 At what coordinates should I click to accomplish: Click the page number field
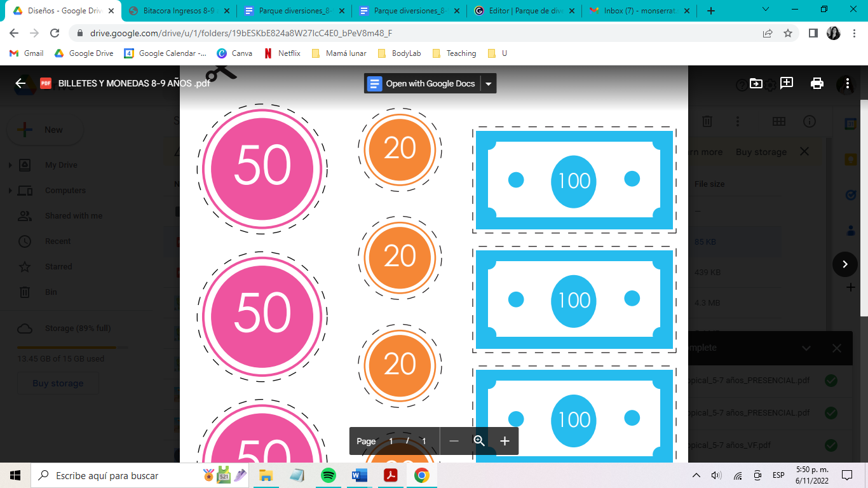tap(391, 441)
